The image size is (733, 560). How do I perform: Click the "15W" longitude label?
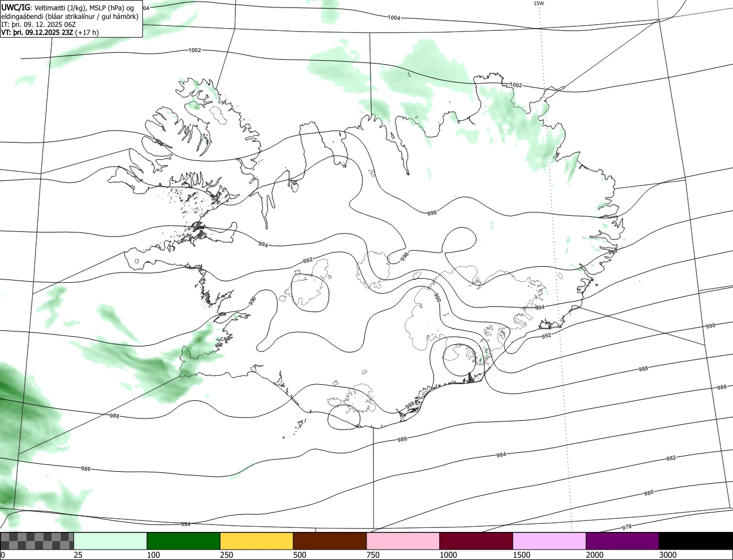point(539,3)
